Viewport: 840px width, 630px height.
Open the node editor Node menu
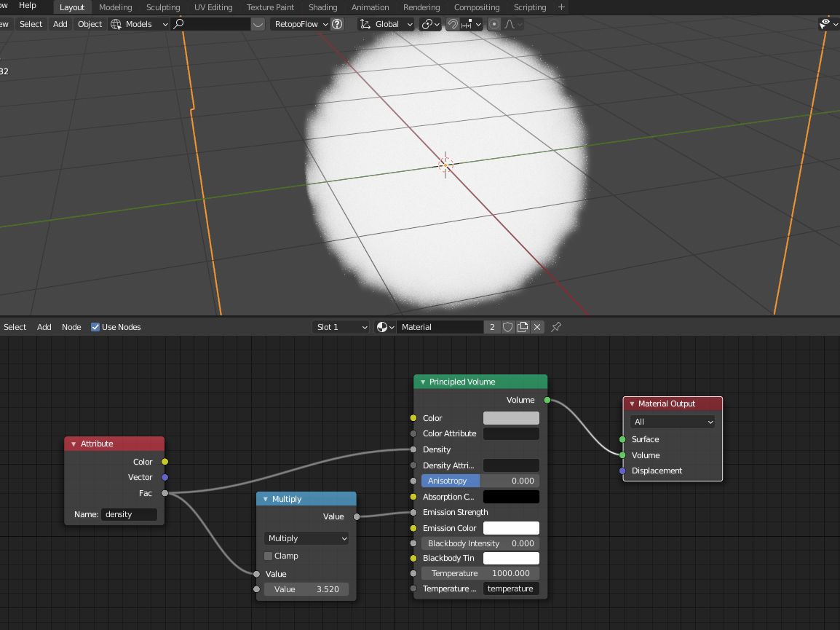[71, 327]
